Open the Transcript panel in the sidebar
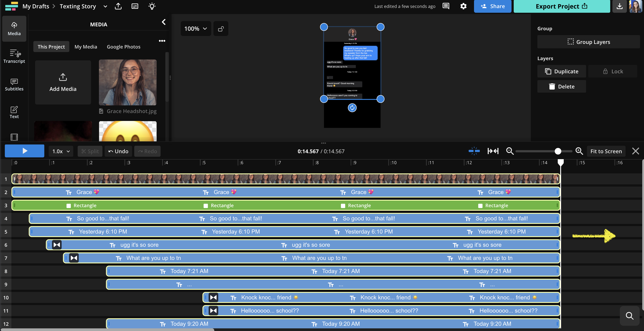The width and height of the screenshot is (644, 331). [14, 57]
